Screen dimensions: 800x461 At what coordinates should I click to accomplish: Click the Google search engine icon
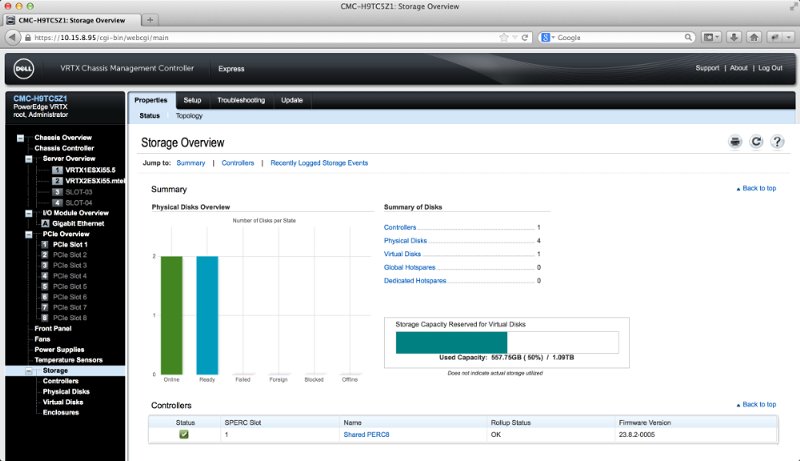545,37
